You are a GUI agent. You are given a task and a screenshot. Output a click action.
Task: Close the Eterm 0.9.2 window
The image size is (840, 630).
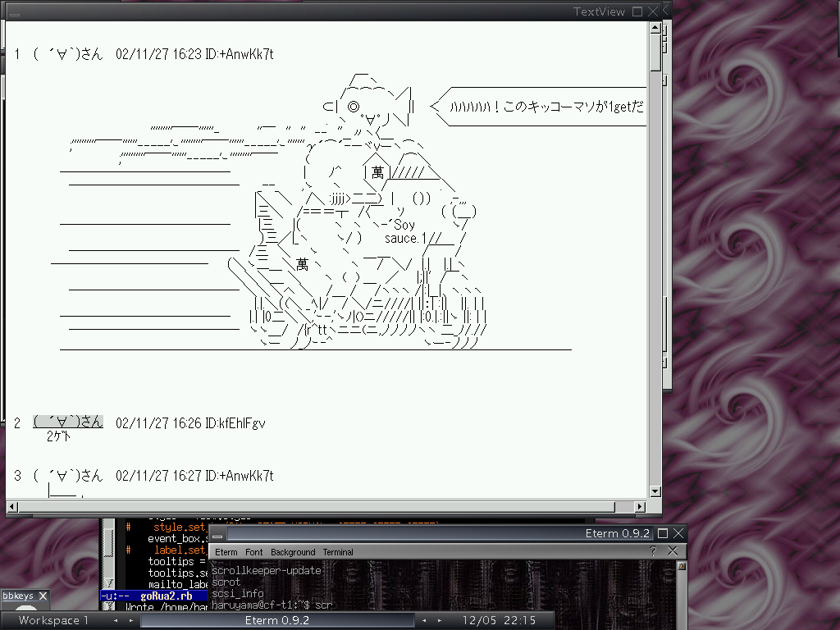tap(678, 533)
